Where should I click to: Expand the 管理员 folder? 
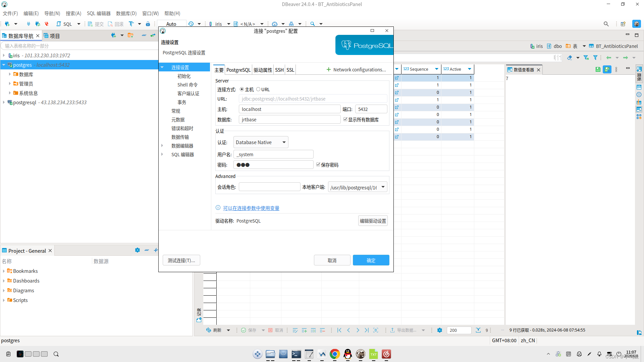(10, 83)
